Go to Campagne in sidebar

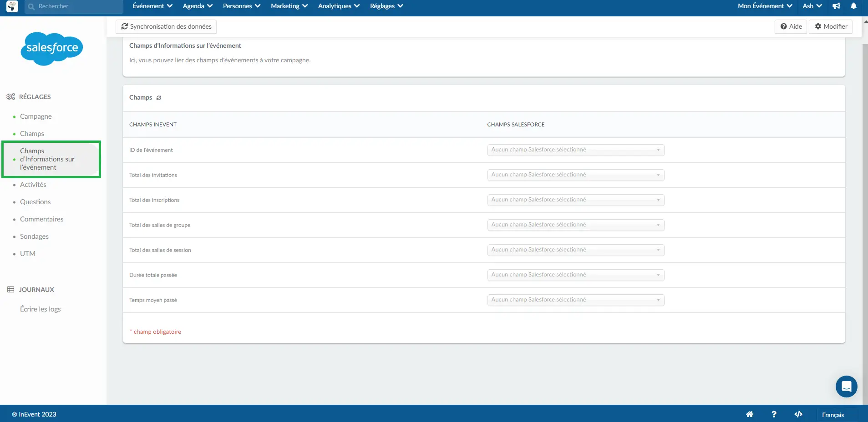(x=36, y=116)
